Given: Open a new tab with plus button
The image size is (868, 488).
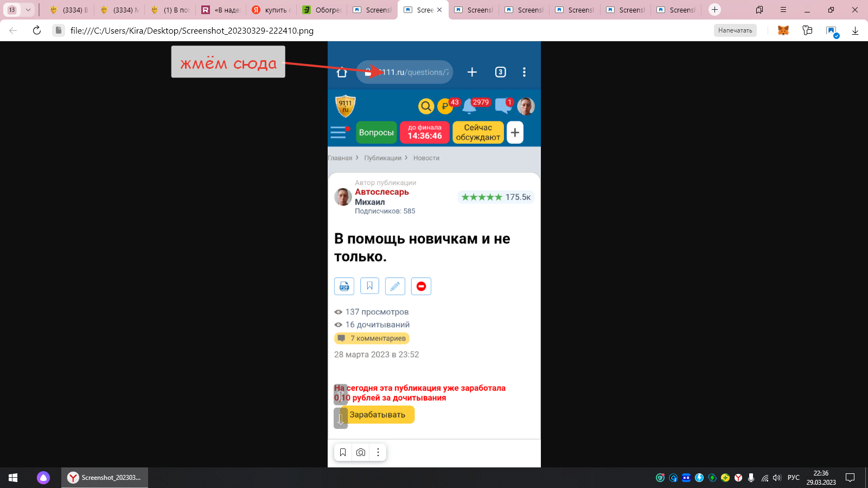Looking at the screenshot, I should (x=714, y=10).
